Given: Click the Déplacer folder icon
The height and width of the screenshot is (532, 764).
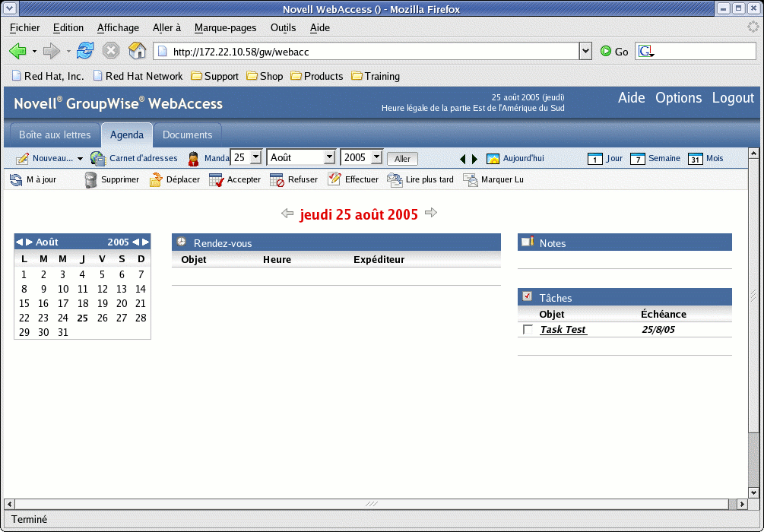Looking at the screenshot, I should 155,180.
